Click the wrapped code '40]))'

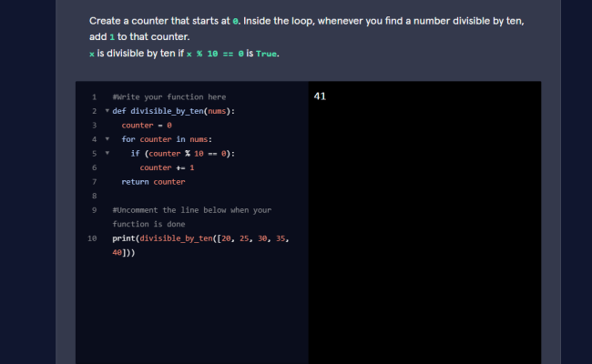click(124, 252)
